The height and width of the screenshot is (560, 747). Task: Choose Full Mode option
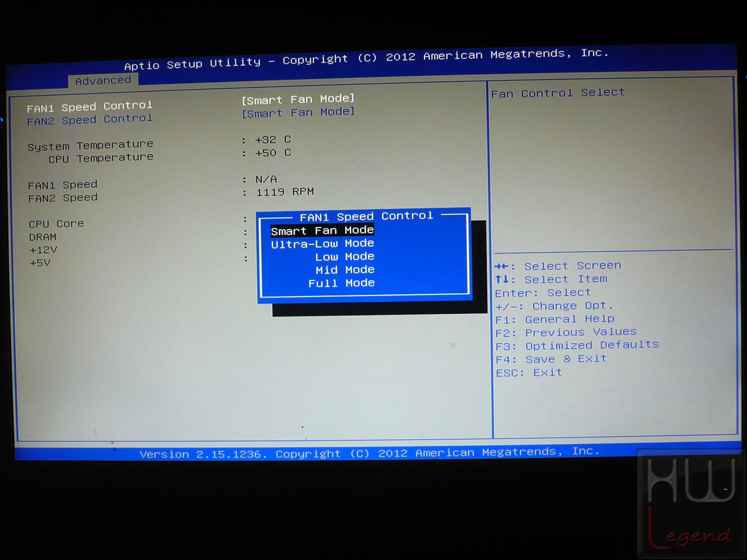pos(342,283)
